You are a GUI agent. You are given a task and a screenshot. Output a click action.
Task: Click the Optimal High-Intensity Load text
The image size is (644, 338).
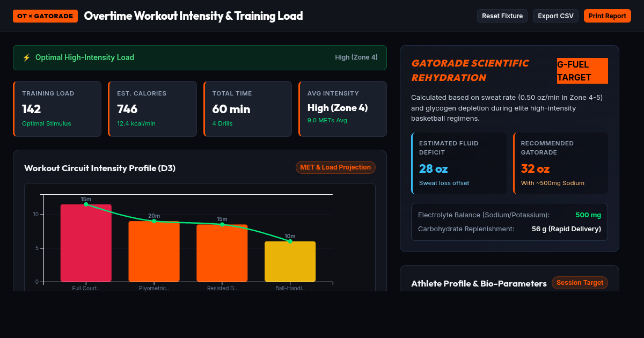(85, 57)
